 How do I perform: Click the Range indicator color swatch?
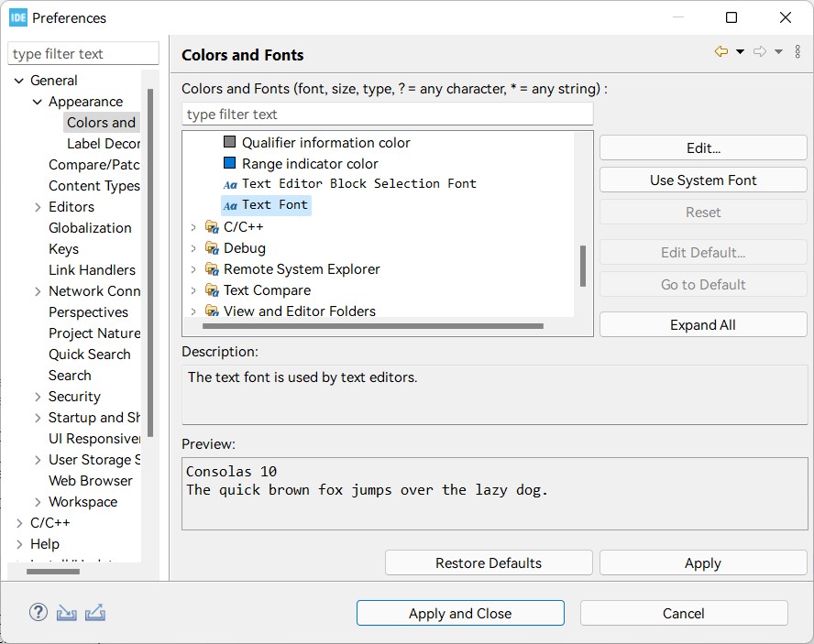click(230, 163)
